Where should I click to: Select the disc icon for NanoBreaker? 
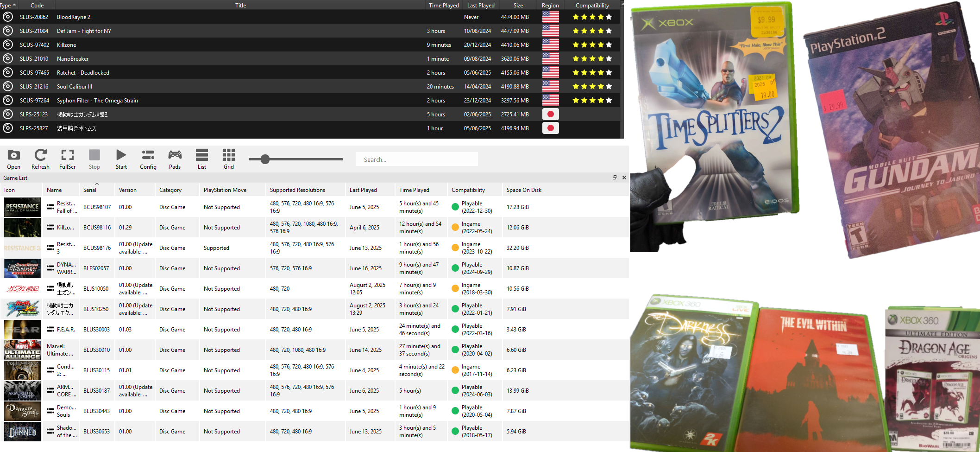click(8, 58)
